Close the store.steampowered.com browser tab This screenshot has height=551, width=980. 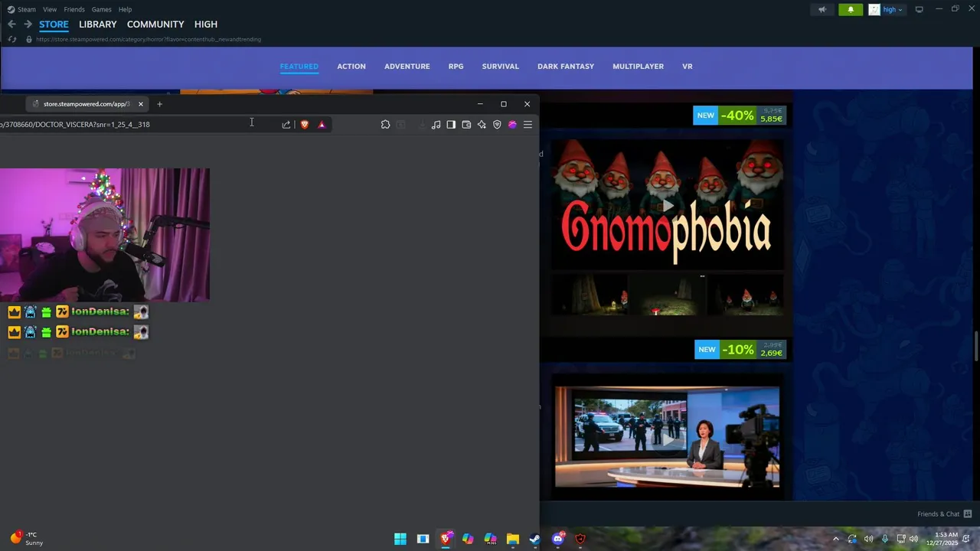(x=141, y=104)
